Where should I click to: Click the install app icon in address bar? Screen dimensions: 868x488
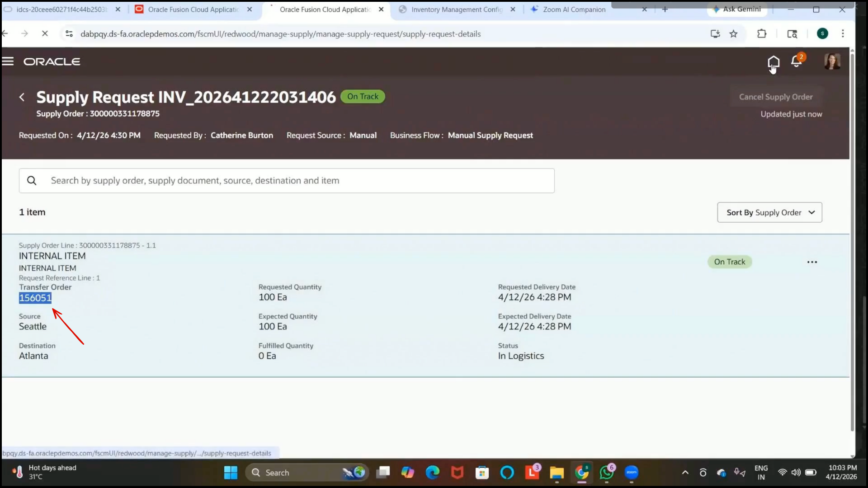[715, 33]
